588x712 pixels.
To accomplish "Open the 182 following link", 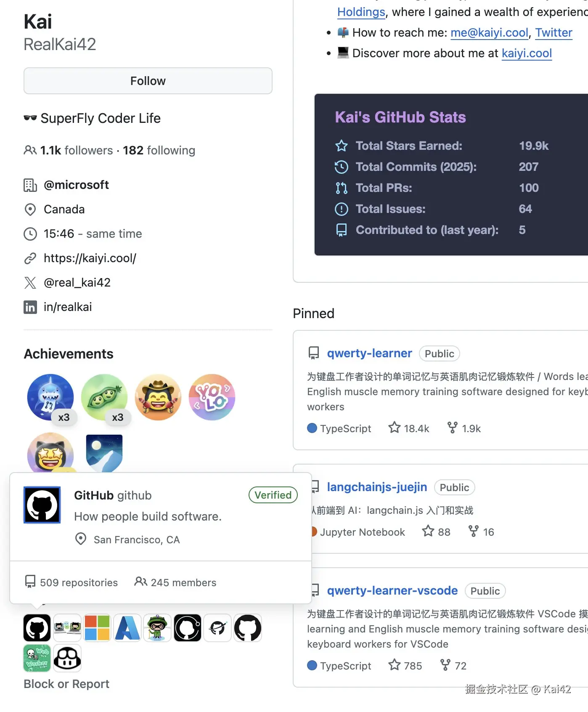I will point(159,150).
